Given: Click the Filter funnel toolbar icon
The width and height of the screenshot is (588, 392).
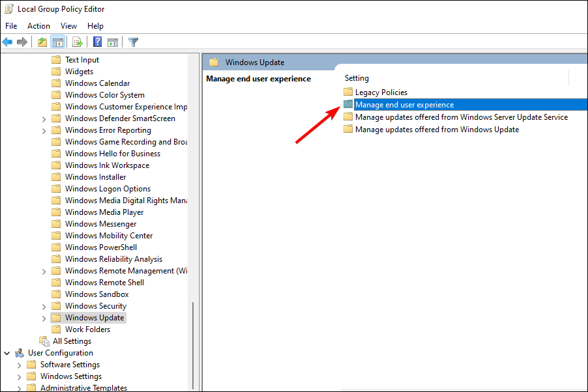Looking at the screenshot, I should pos(133,42).
